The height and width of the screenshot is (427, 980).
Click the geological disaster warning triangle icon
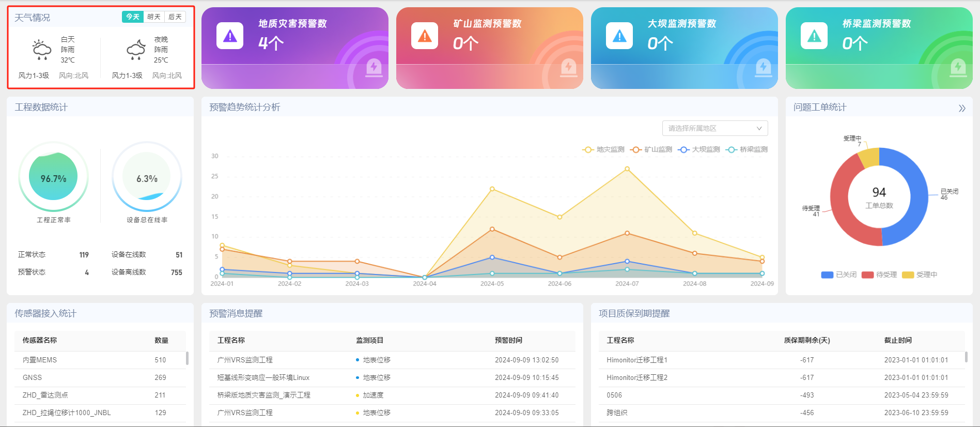tap(230, 36)
